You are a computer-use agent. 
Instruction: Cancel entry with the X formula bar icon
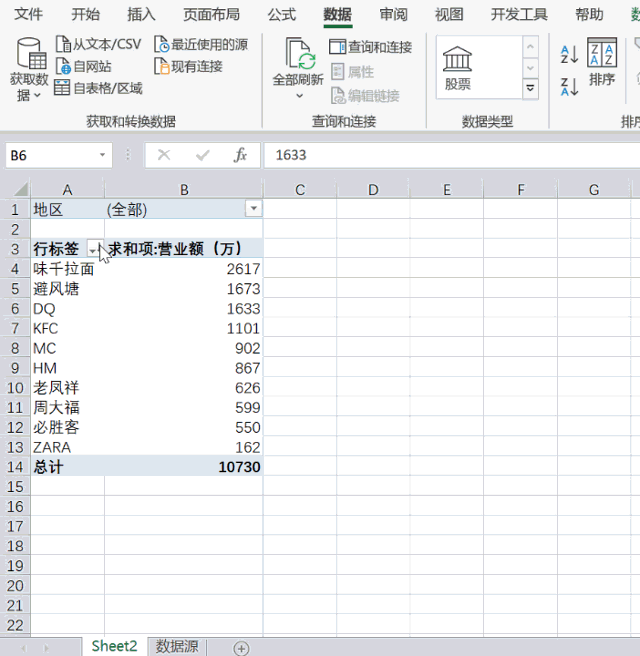164,155
